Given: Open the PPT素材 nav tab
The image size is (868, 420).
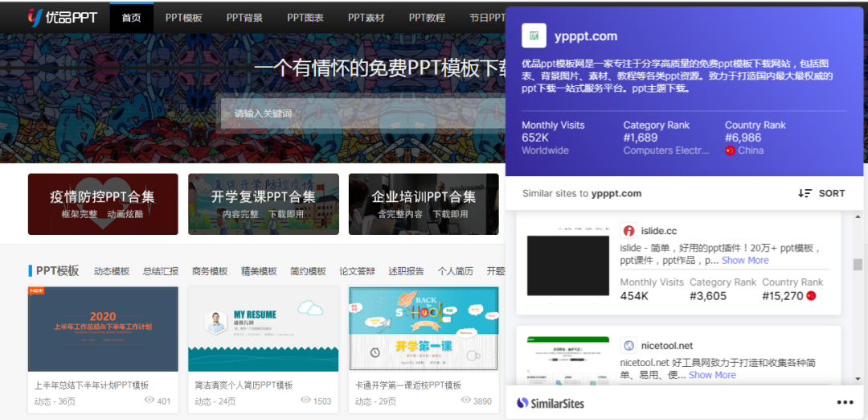Looking at the screenshot, I should (x=366, y=18).
